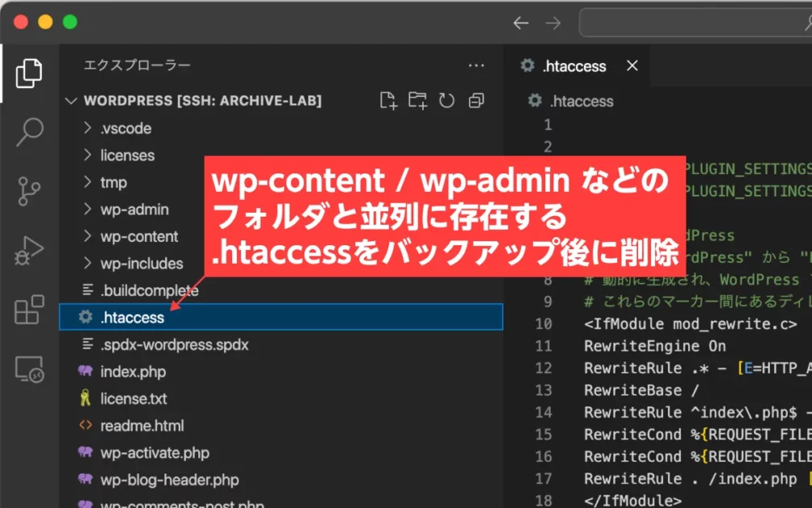The image size is (812, 508).
Task: Close the .htaccess editor tab
Action: (632, 66)
